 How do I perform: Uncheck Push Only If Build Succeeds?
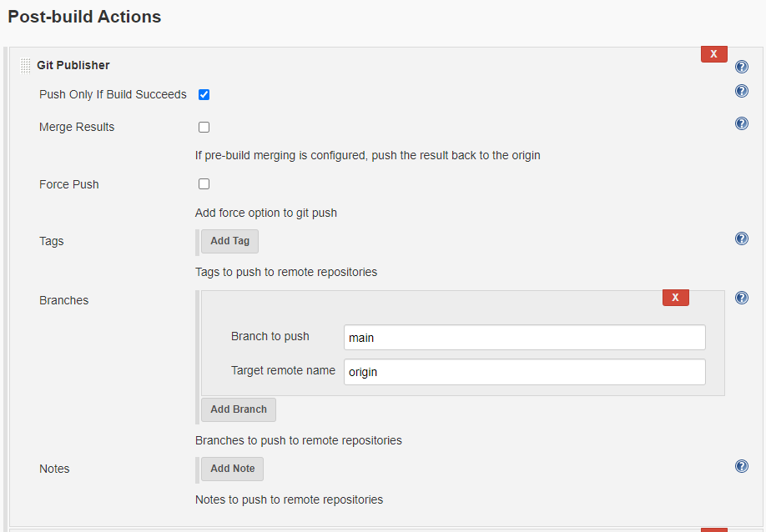pos(204,94)
